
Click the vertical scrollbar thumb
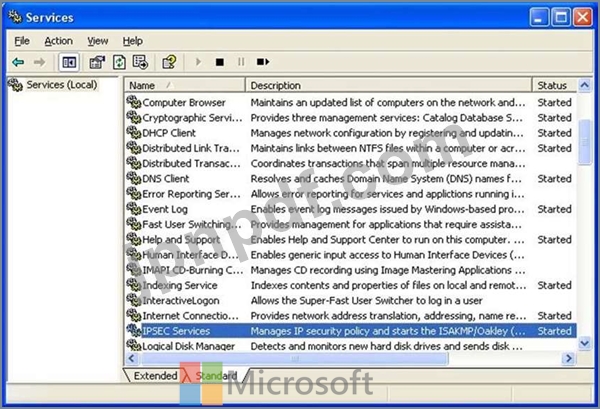tap(584, 142)
